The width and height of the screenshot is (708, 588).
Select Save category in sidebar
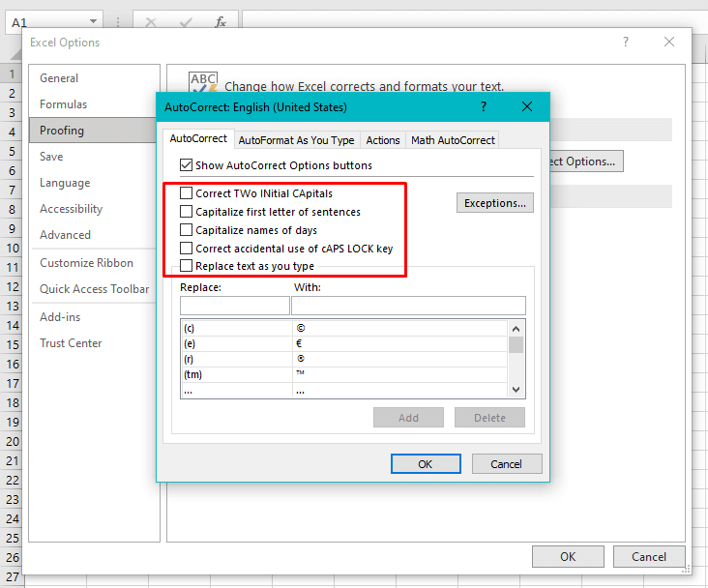click(94, 157)
